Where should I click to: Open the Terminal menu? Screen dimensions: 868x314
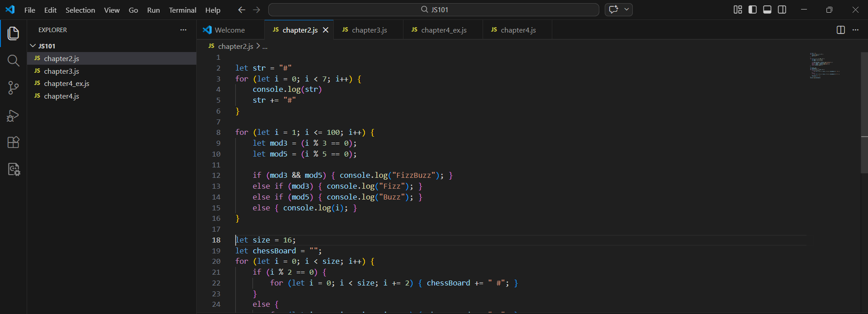click(x=183, y=10)
